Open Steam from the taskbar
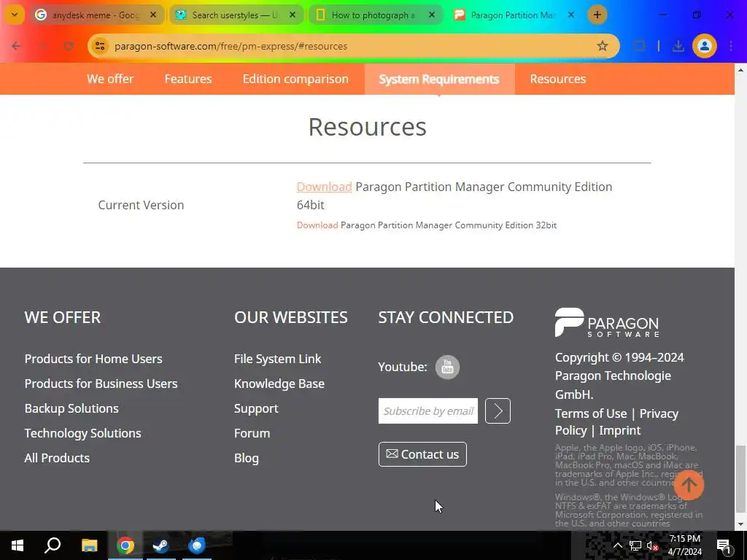Viewport: 747px width, 560px height. pyautogui.click(x=160, y=545)
